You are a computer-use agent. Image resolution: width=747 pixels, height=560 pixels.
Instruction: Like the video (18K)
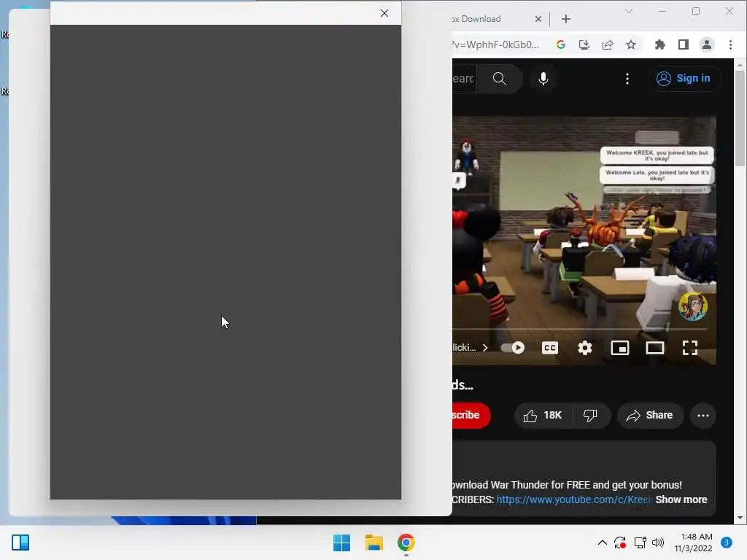543,416
